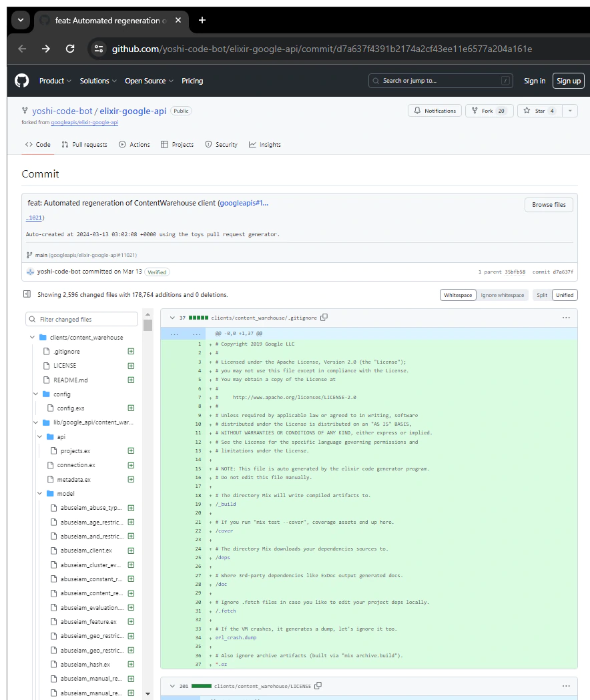Collapse the config folder in file tree

coord(36,394)
